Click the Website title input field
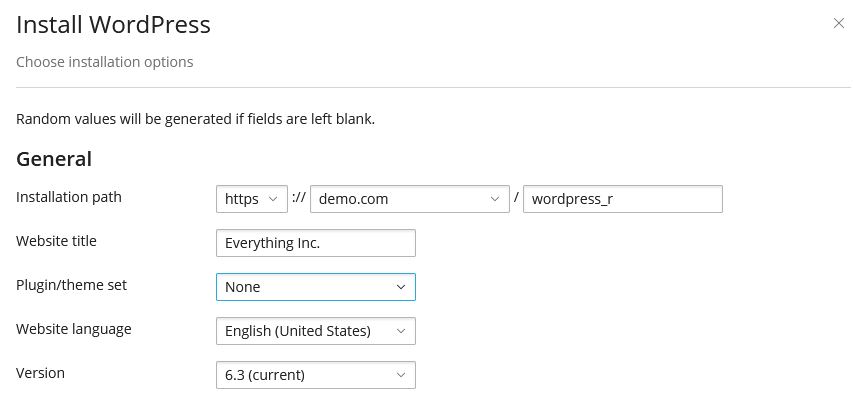 click(x=316, y=243)
